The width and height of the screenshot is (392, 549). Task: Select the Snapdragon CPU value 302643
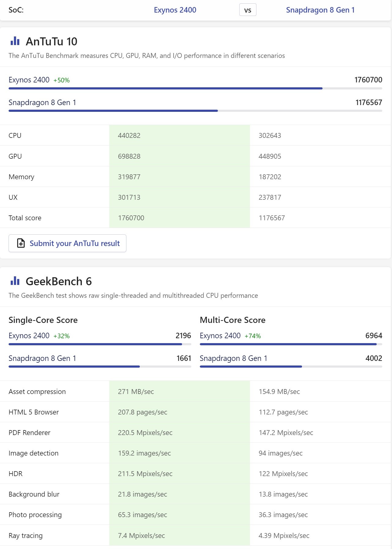coord(270,135)
